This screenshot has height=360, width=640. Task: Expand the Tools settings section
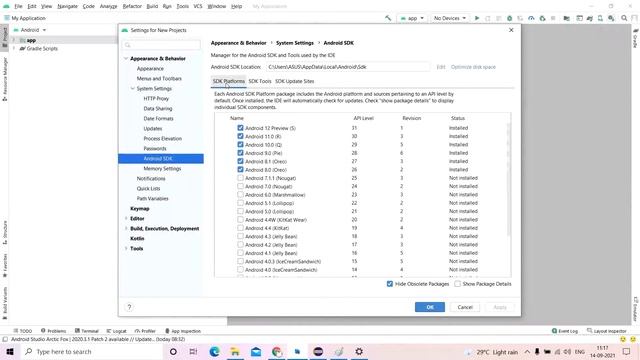coord(126,249)
